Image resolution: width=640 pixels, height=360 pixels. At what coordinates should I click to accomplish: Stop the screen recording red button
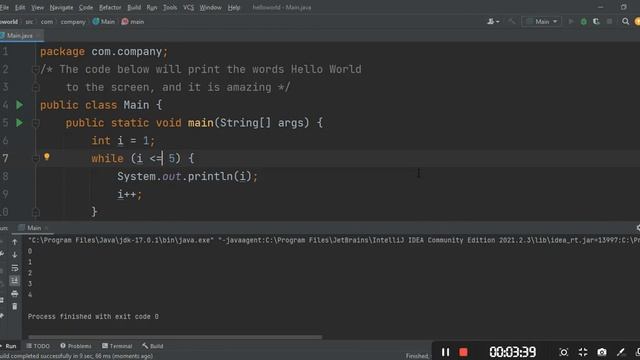click(463, 352)
